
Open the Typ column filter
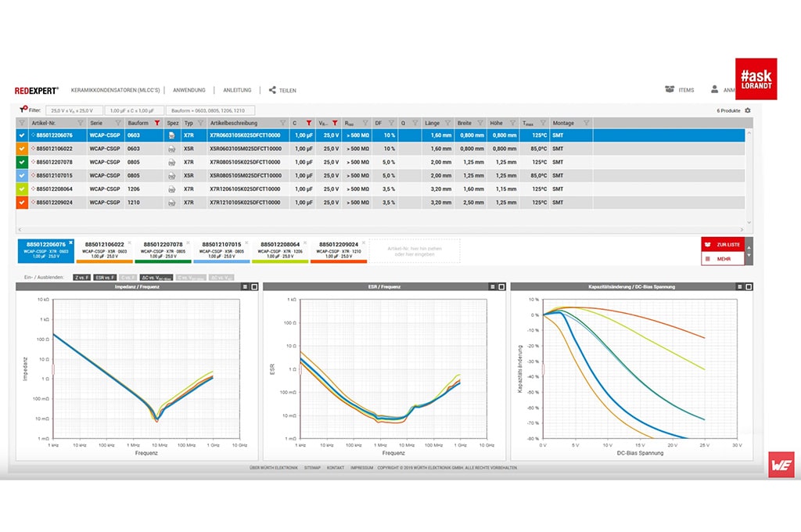click(201, 123)
